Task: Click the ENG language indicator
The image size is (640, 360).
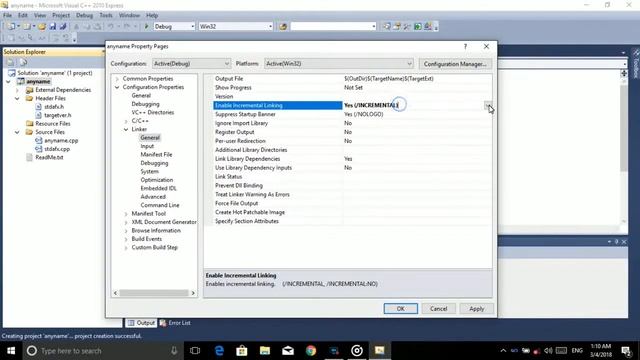Action: (577, 351)
